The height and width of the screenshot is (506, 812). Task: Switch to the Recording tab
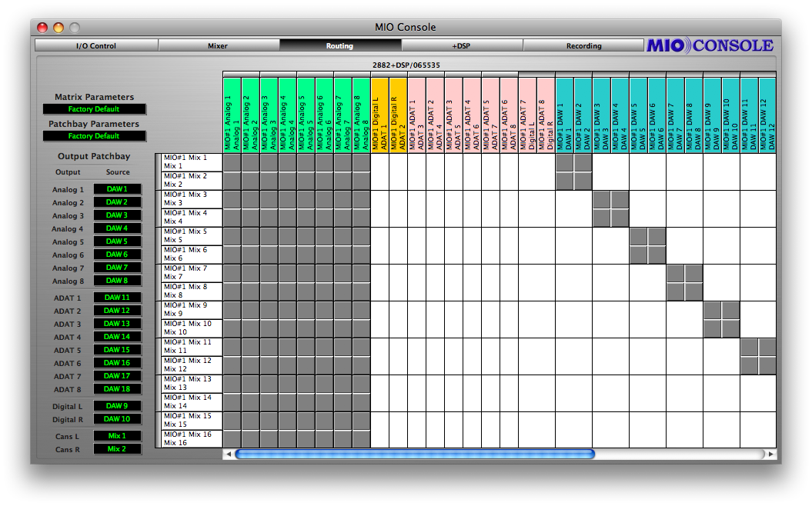click(583, 45)
